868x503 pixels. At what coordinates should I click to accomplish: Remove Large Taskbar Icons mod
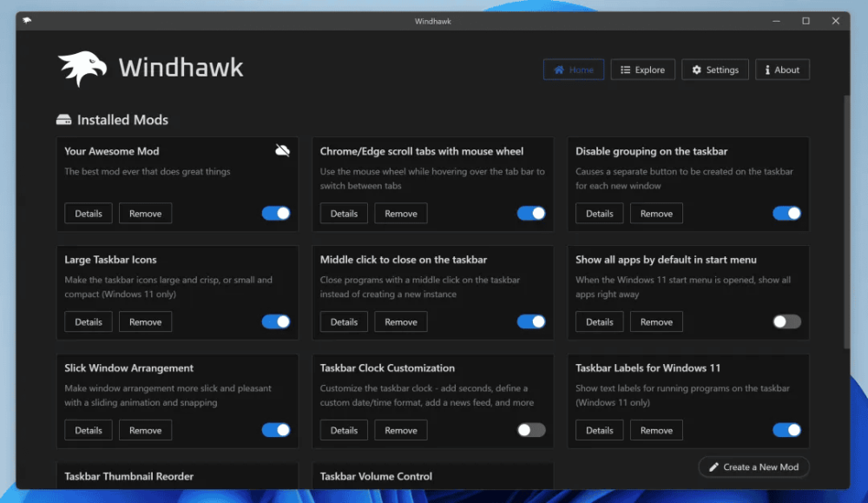(146, 321)
